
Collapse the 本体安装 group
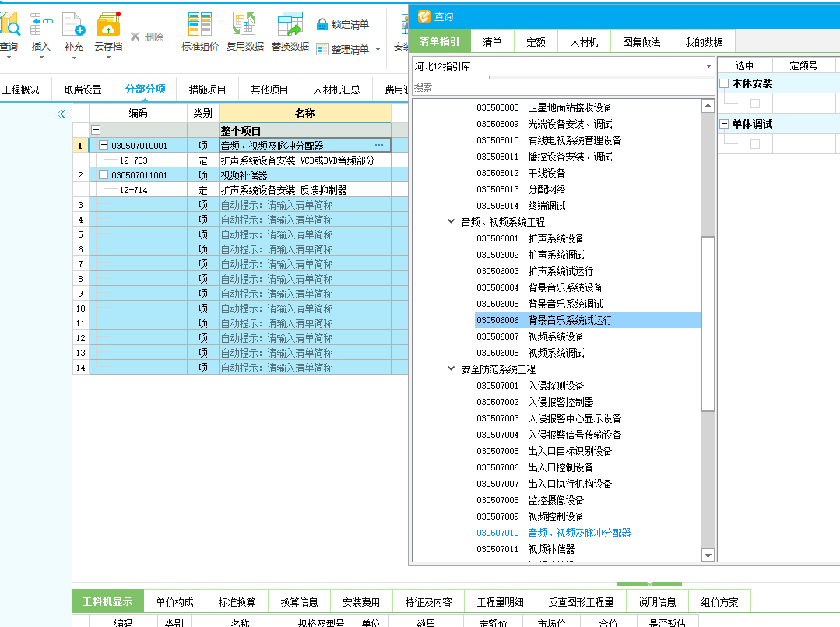(724, 83)
